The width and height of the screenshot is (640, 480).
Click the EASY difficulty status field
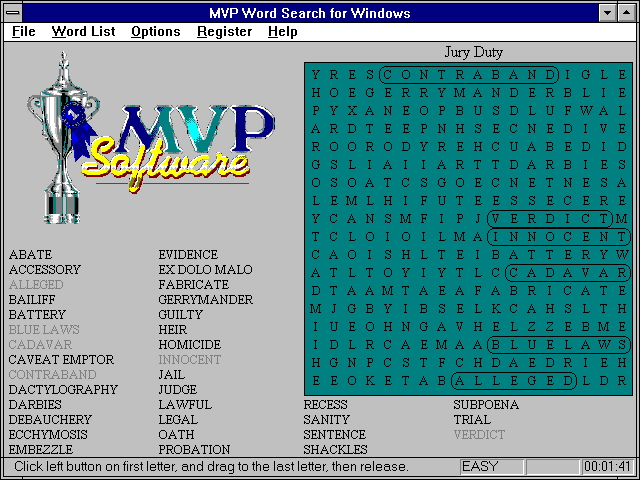point(491,467)
